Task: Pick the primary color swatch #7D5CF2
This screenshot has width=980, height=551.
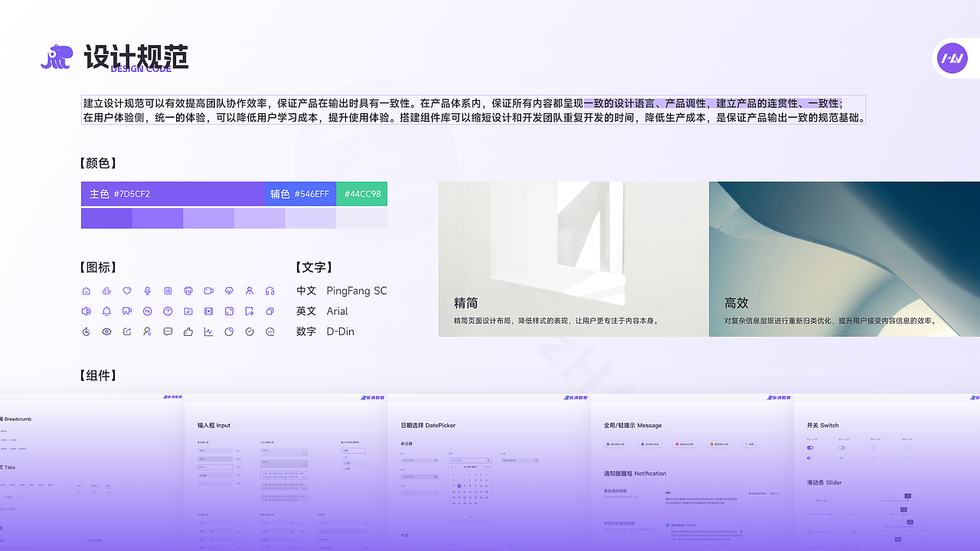Action: coord(172,194)
